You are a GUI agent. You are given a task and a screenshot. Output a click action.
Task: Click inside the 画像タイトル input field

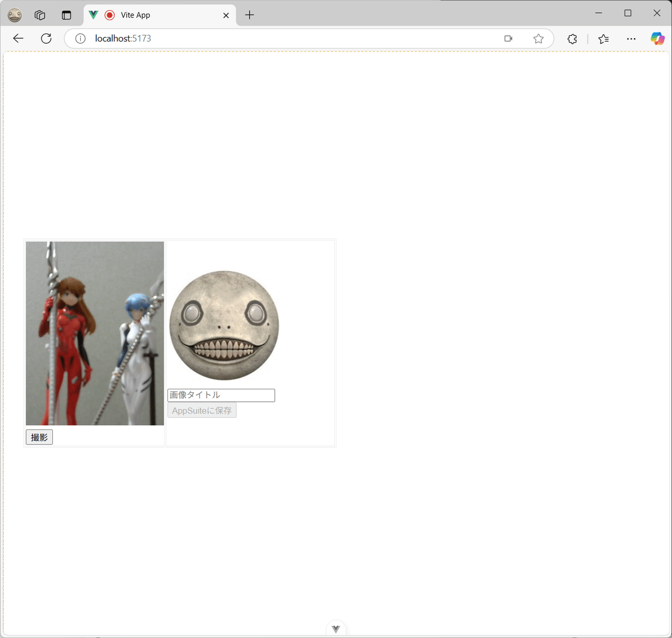coord(221,395)
